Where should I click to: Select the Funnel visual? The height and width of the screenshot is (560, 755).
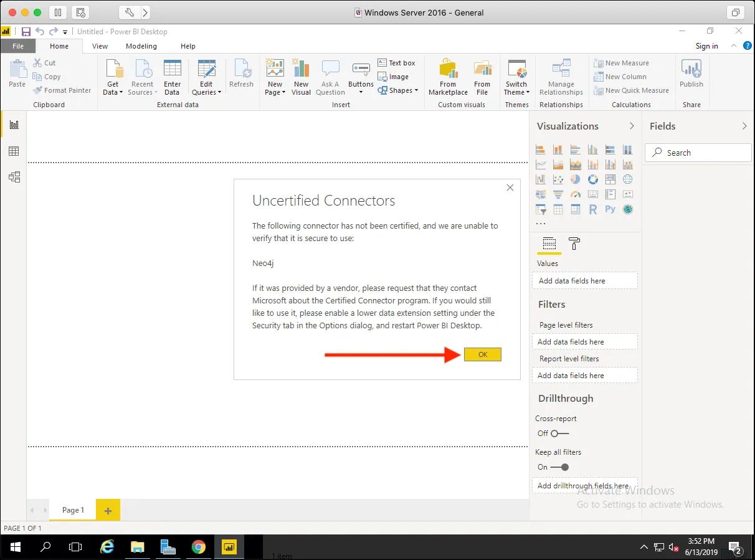click(558, 194)
